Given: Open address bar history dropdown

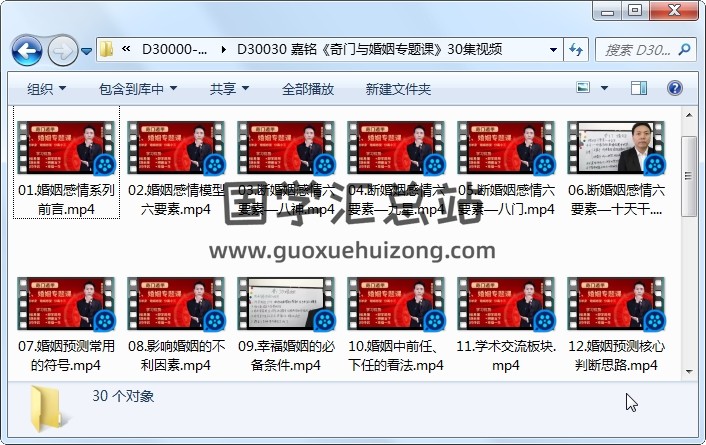Looking at the screenshot, I should pyautogui.click(x=553, y=50).
